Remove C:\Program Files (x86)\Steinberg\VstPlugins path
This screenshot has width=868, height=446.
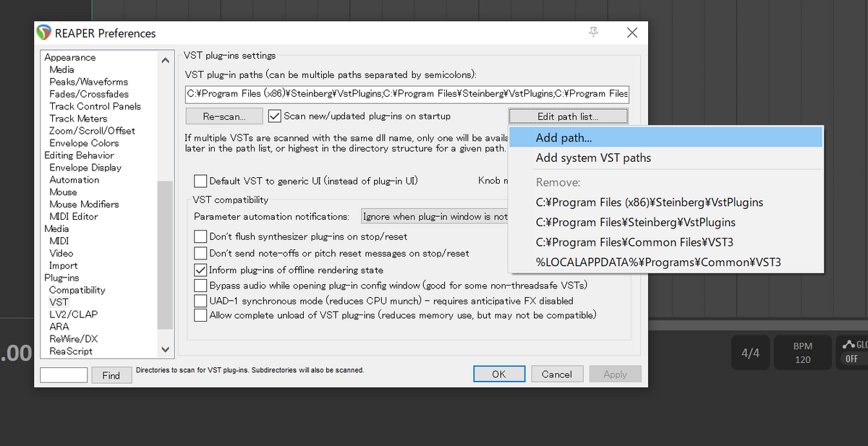coord(665,202)
